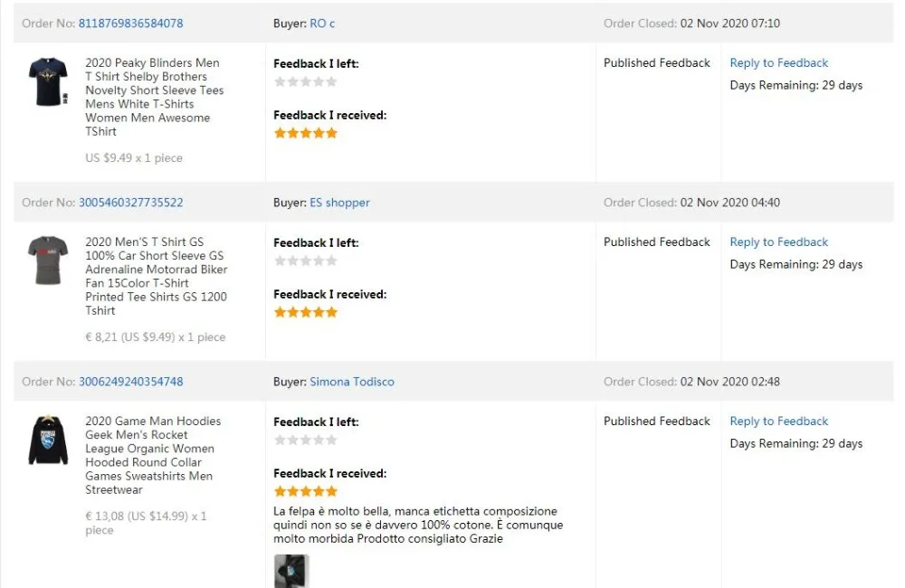Viewport: 905px width, 588px height.
Task: Click the gray GS Adrenaline T-shirt thumbnail
Action: (x=47, y=261)
